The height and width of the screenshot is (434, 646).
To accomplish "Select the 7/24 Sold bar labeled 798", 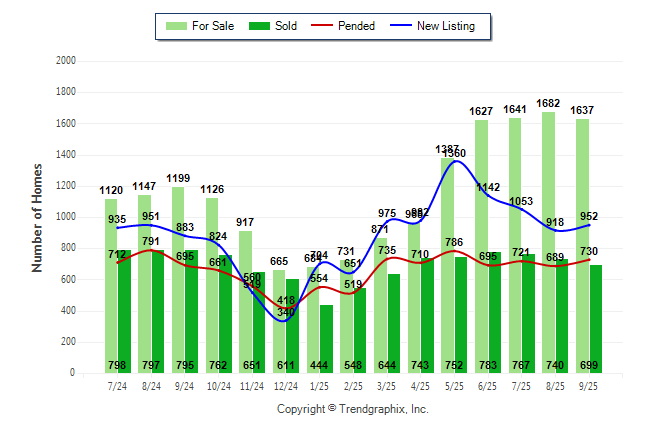I will [x=124, y=320].
